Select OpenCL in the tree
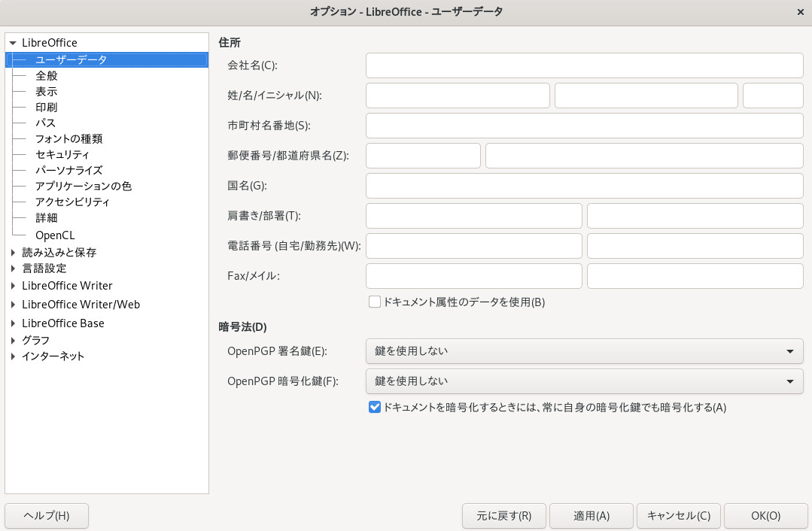The height and width of the screenshot is (531, 812). tap(55, 235)
